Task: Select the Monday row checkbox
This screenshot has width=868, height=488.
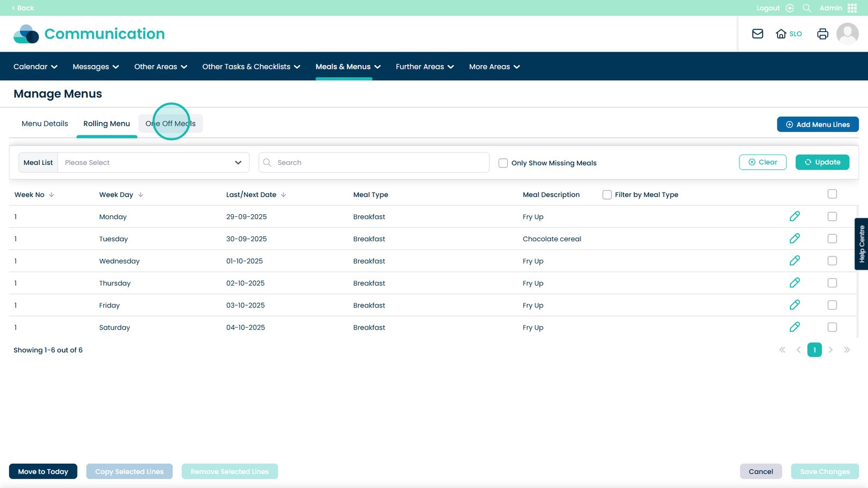Action: coord(832,216)
